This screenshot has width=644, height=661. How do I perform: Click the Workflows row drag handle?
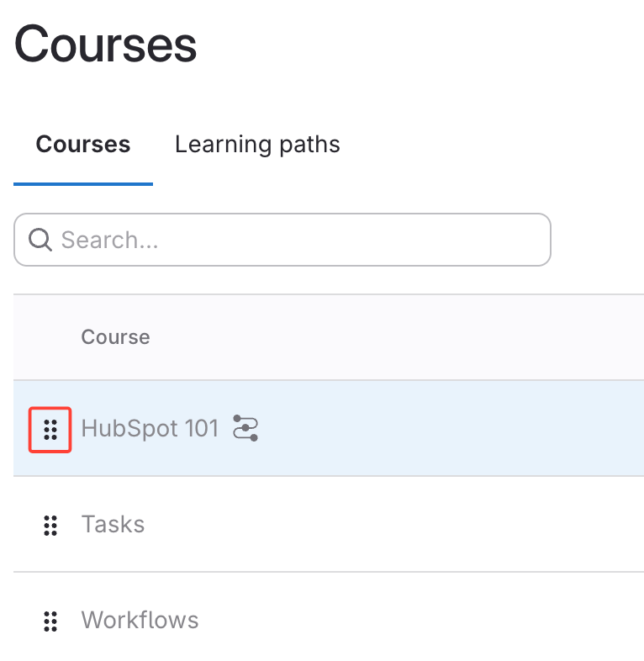point(50,621)
